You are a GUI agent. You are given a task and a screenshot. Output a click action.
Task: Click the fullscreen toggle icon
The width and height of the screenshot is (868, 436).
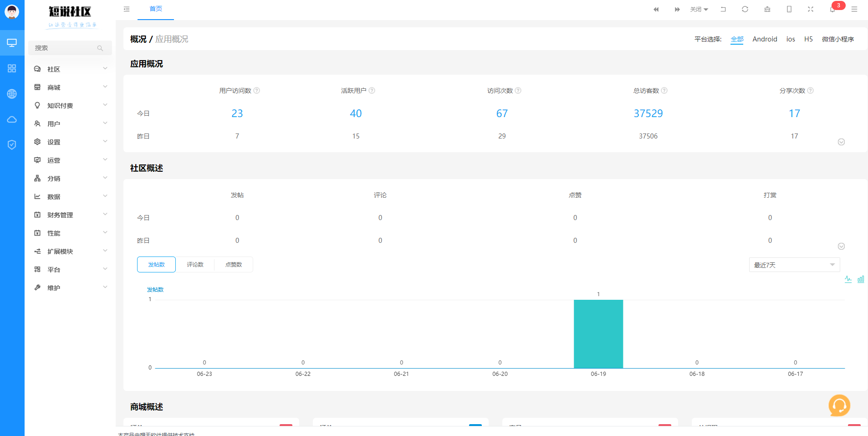pos(811,9)
